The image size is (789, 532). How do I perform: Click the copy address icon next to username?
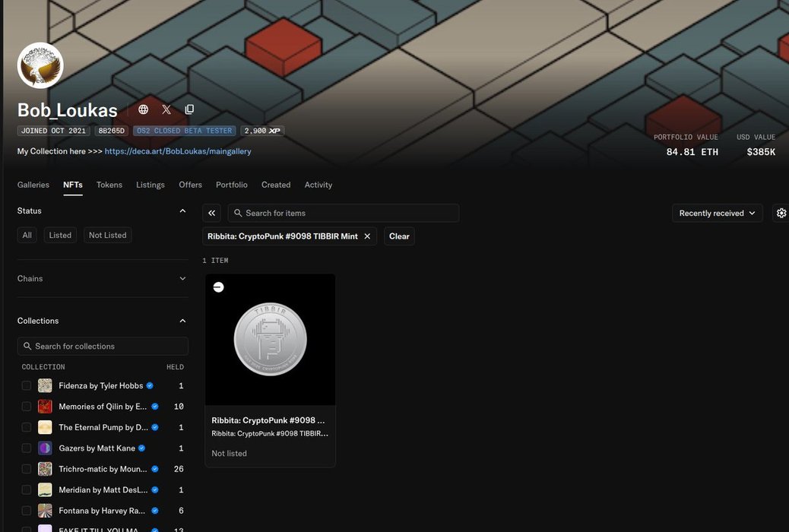[189, 109]
